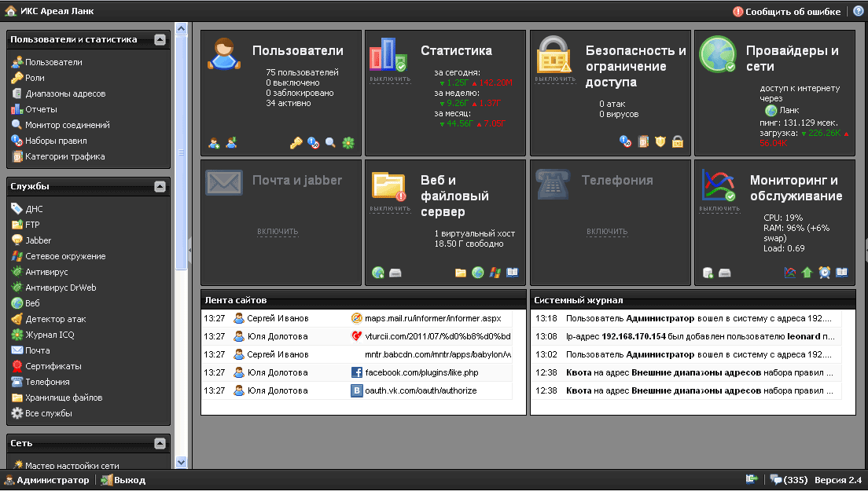Click the sidebar scrollbar down arrow
Image resolution: width=868 pixels, height=491 pixels.
click(182, 463)
